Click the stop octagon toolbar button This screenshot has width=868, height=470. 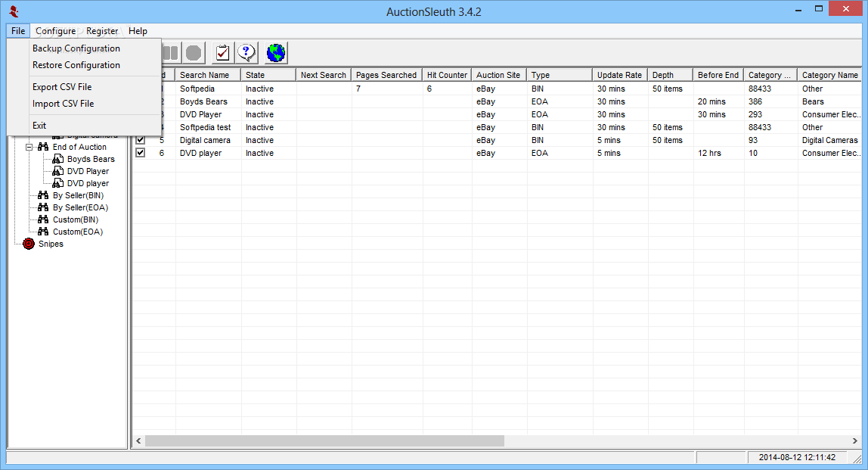click(194, 53)
